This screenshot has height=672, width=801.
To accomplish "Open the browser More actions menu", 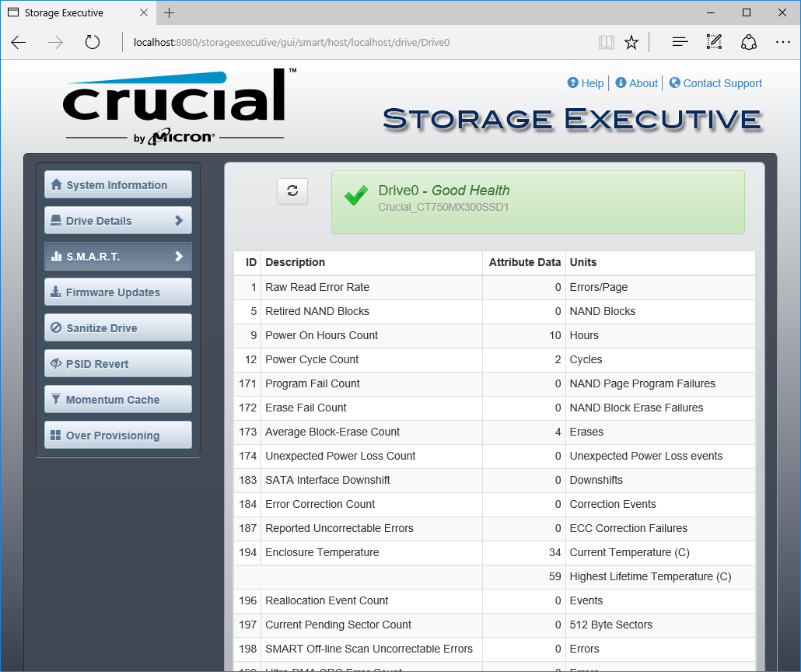I will coord(782,43).
